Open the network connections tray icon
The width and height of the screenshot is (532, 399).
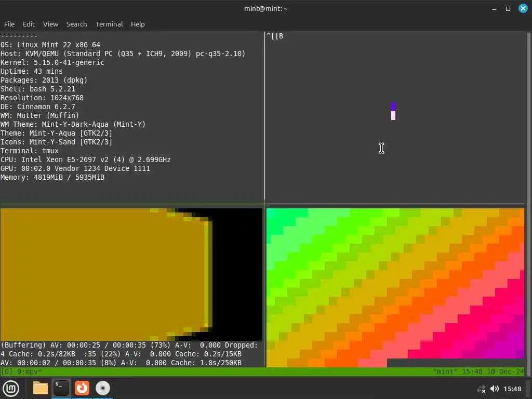pos(481,389)
